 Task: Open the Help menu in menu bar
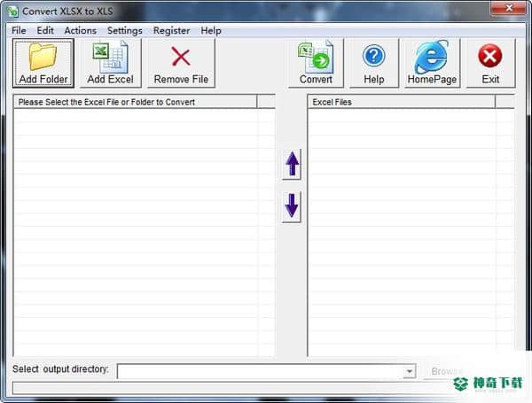(211, 30)
